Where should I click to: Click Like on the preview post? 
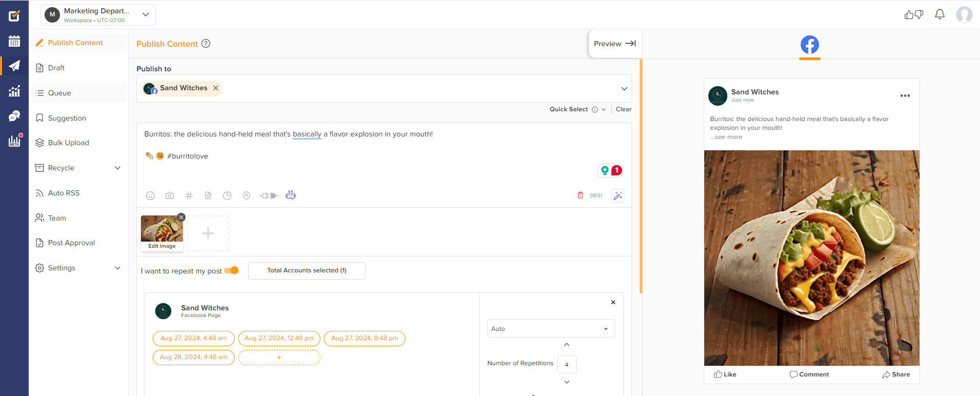coord(725,374)
